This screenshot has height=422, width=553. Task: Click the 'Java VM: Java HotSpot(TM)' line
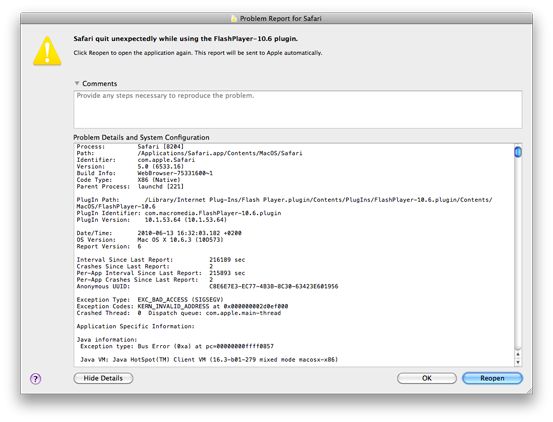(x=209, y=360)
